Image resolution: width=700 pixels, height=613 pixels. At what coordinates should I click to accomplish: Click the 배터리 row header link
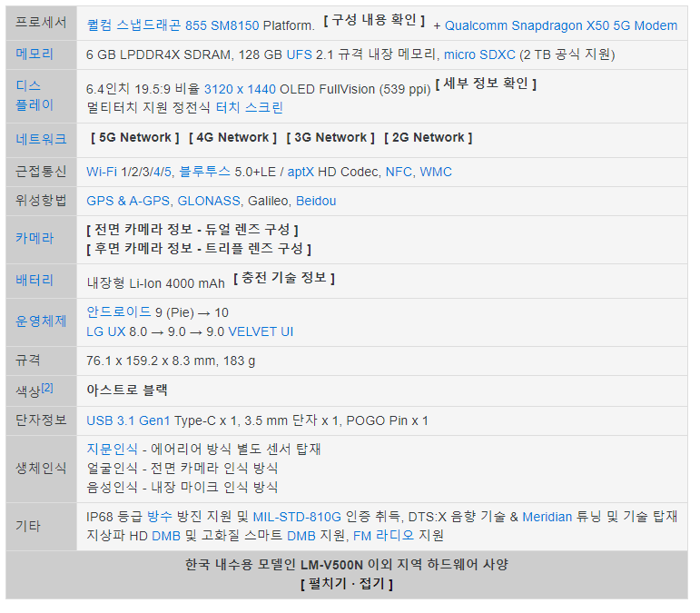pos(35,280)
